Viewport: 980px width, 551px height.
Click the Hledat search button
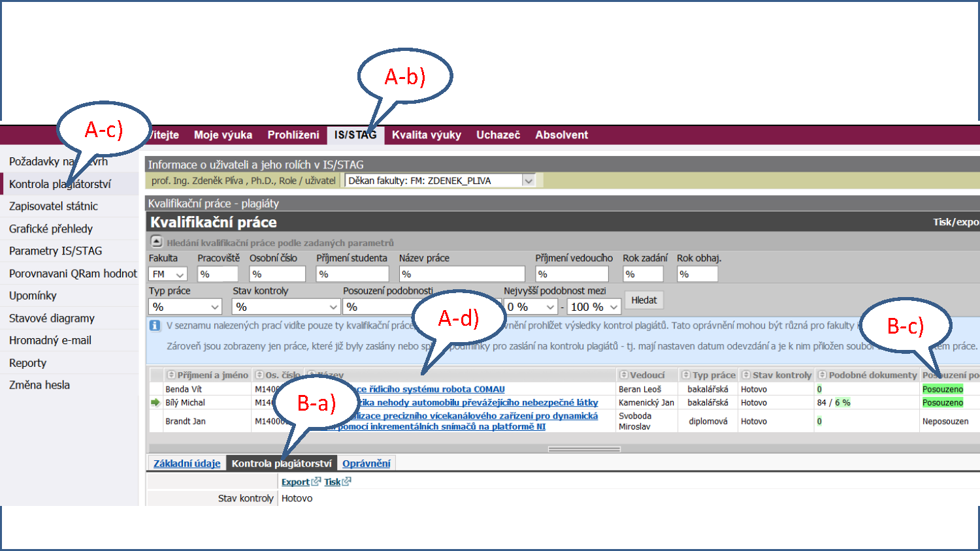tap(644, 300)
